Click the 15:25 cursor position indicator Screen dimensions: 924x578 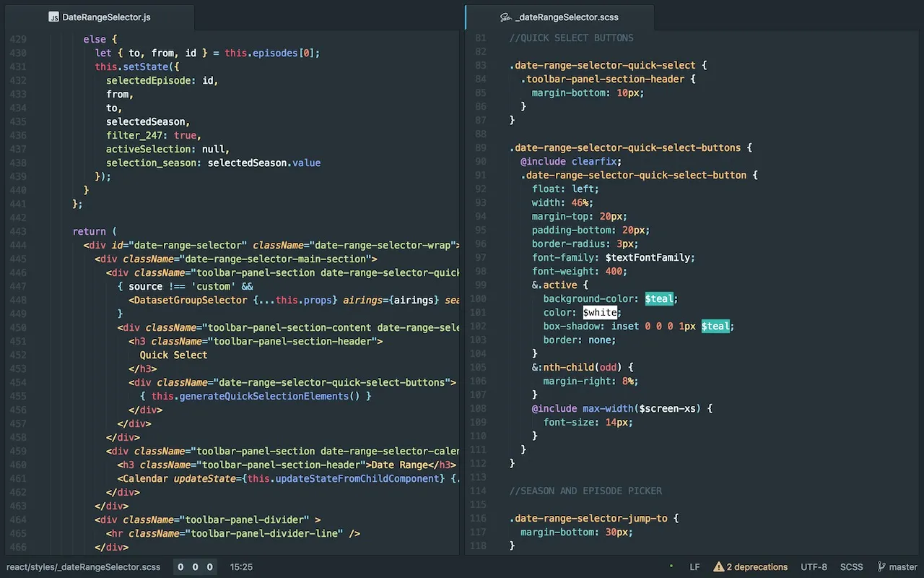coord(241,567)
